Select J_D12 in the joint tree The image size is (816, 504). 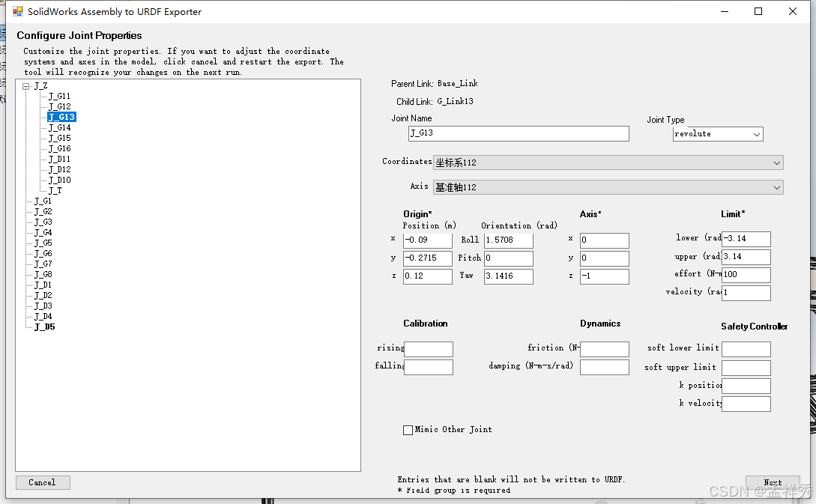(59, 169)
